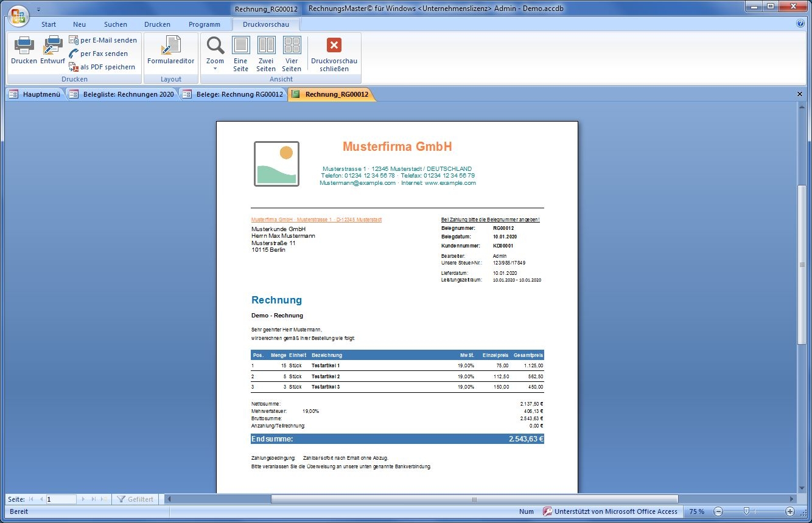Image resolution: width=812 pixels, height=523 pixels.
Task: Select the Druckvorschau ribbon tab
Action: [266, 24]
